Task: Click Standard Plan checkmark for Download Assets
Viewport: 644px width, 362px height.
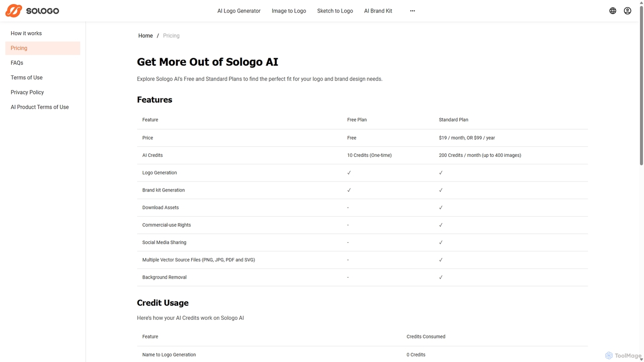Action: point(441,208)
